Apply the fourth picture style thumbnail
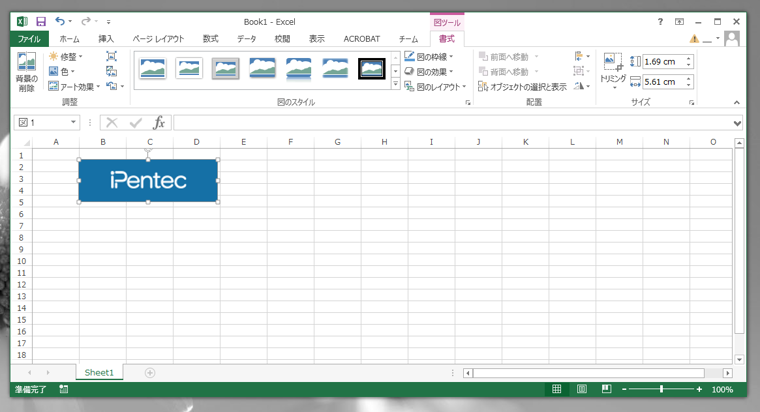Image resolution: width=760 pixels, height=412 pixels. [262, 68]
